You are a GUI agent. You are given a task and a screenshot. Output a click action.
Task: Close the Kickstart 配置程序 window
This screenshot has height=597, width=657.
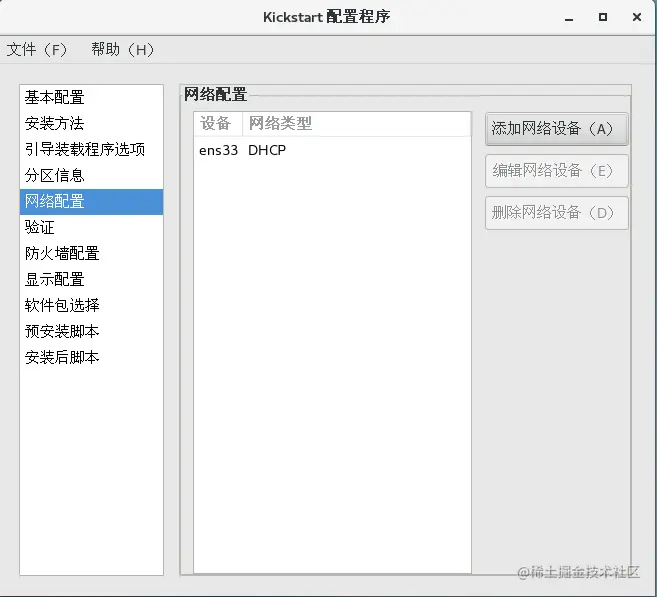tap(637, 17)
